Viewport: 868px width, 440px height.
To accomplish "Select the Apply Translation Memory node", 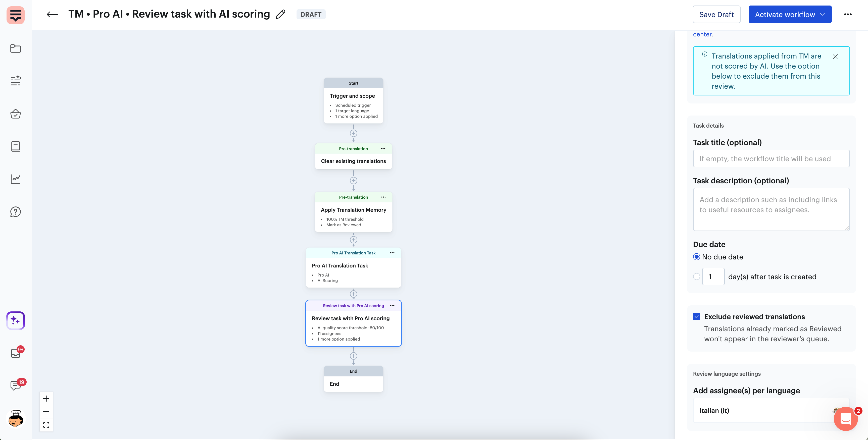I will click(x=354, y=212).
